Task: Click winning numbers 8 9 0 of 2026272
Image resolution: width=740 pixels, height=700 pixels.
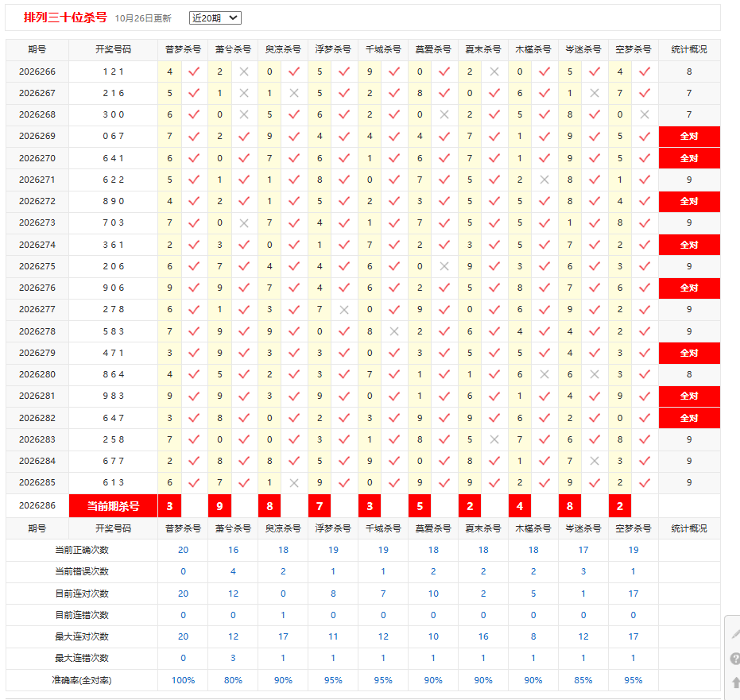Action: 113,201
